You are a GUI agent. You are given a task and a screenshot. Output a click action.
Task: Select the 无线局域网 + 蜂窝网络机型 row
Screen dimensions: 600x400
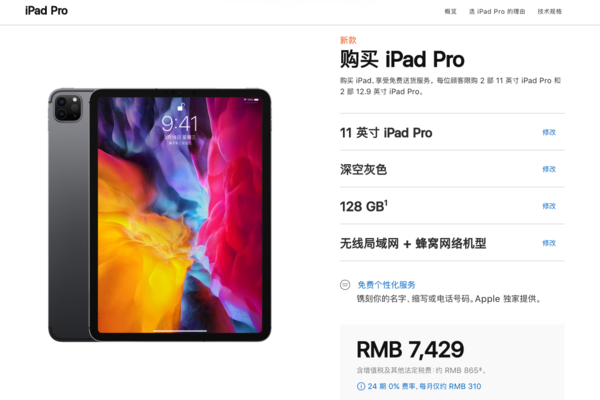coord(452,243)
